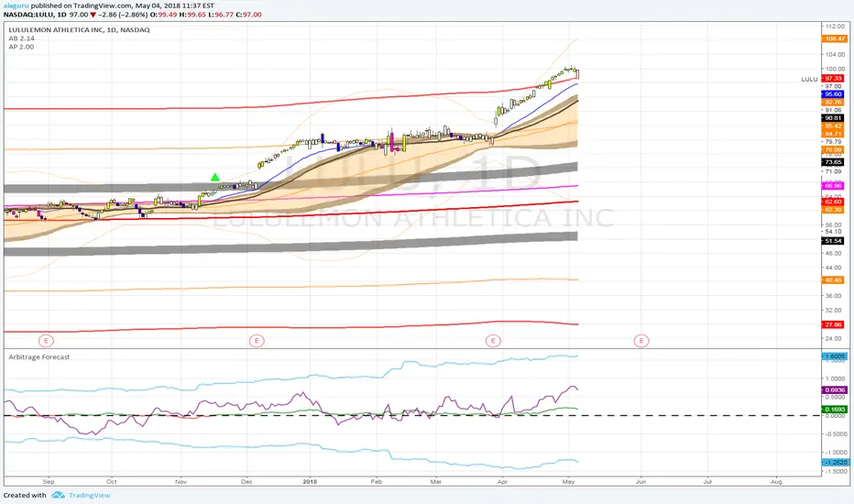854x504 pixels.
Task: Select the blue -1.2620 indicator value label
Action: 835,462
